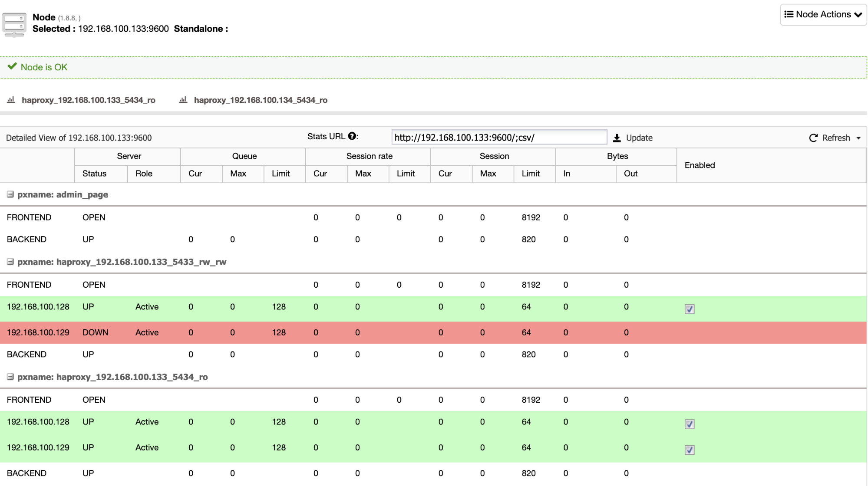868x486 pixels.
Task: Click the Stats URL help question mark icon
Action: [x=351, y=136]
